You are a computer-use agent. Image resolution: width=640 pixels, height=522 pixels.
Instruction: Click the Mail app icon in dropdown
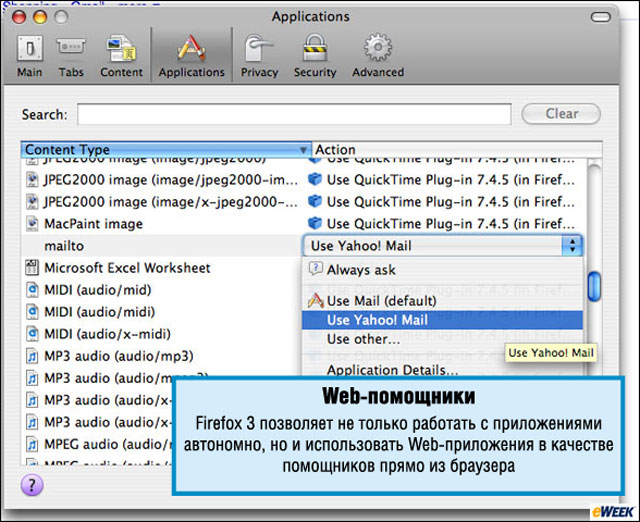316,301
